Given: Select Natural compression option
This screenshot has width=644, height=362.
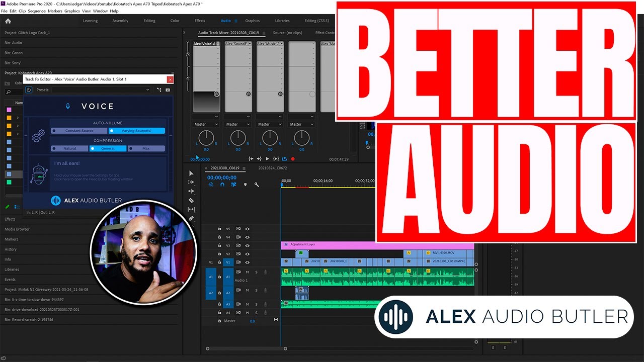Looking at the screenshot, I should click(69, 149).
